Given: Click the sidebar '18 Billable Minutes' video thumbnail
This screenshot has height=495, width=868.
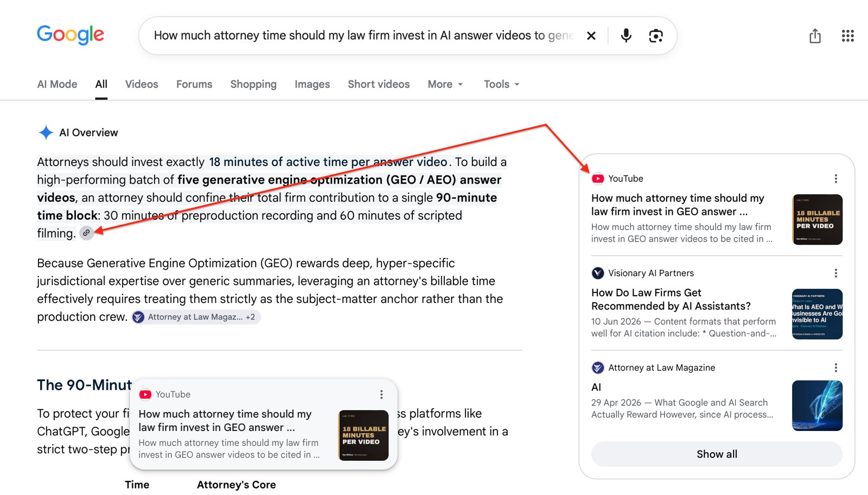Looking at the screenshot, I should click(817, 219).
